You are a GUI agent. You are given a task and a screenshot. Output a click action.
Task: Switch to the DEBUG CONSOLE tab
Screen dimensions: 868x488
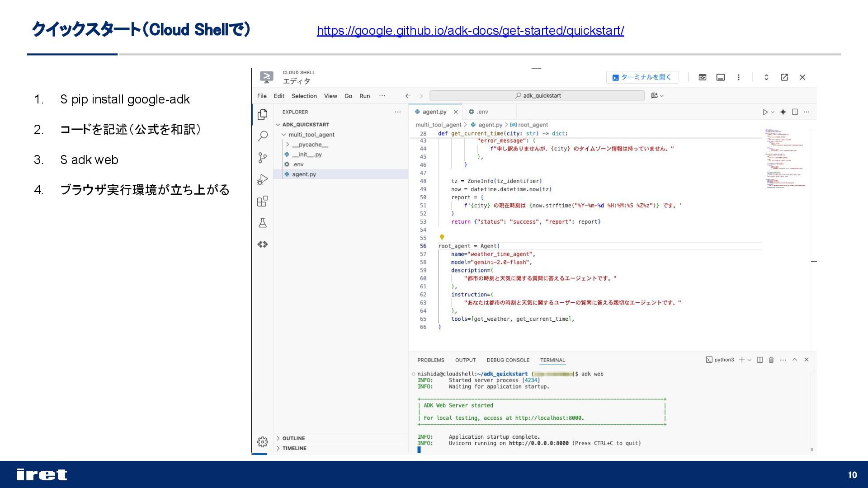coord(508,360)
